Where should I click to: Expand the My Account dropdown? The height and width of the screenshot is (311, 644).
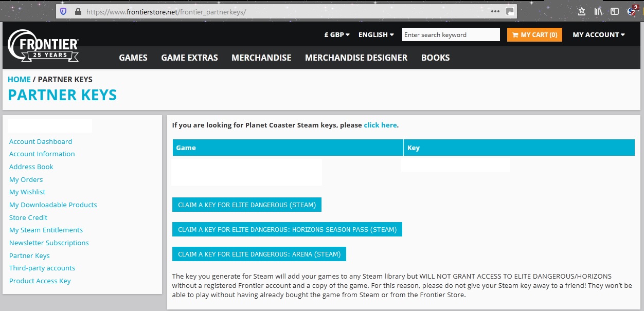599,35
